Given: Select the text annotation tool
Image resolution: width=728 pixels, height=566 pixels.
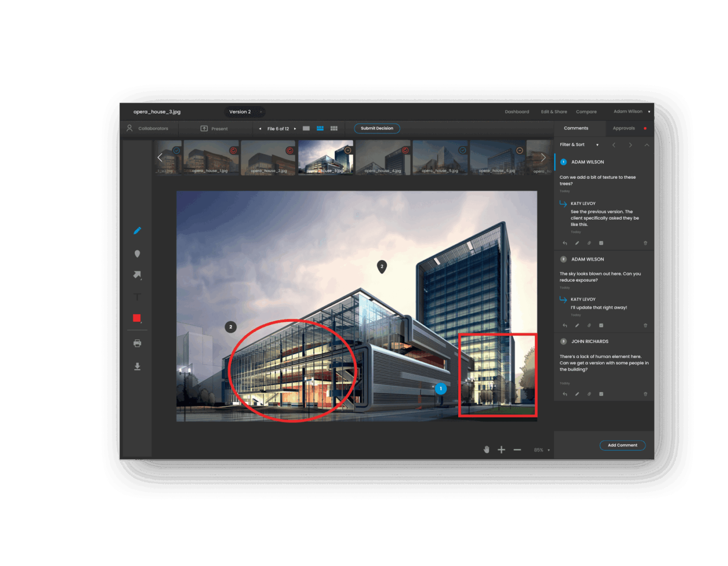Looking at the screenshot, I should [137, 297].
